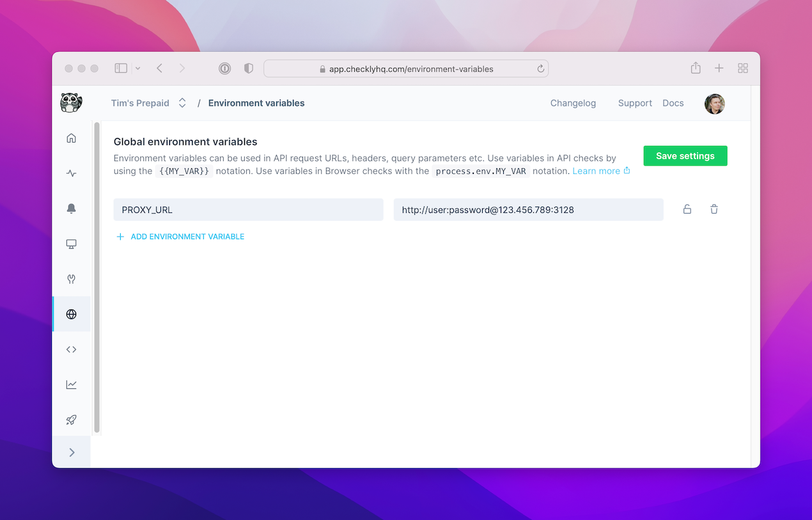Click the Checkly panda logo

click(71, 102)
